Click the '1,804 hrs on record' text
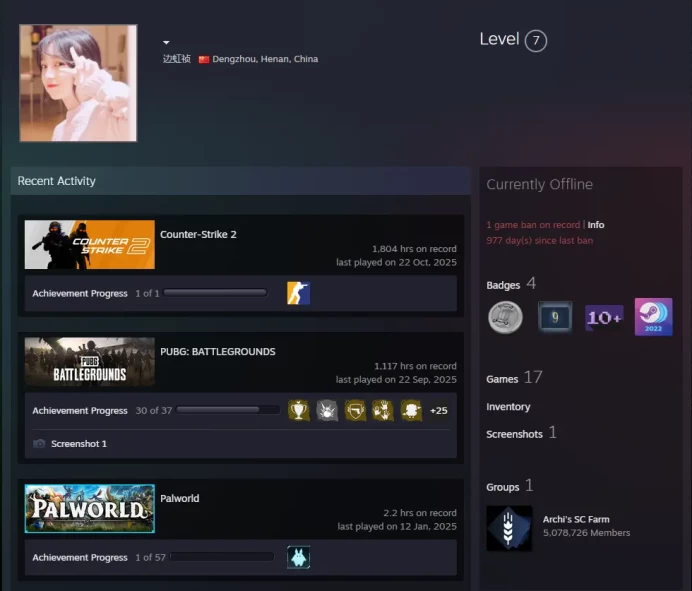 click(x=414, y=248)
